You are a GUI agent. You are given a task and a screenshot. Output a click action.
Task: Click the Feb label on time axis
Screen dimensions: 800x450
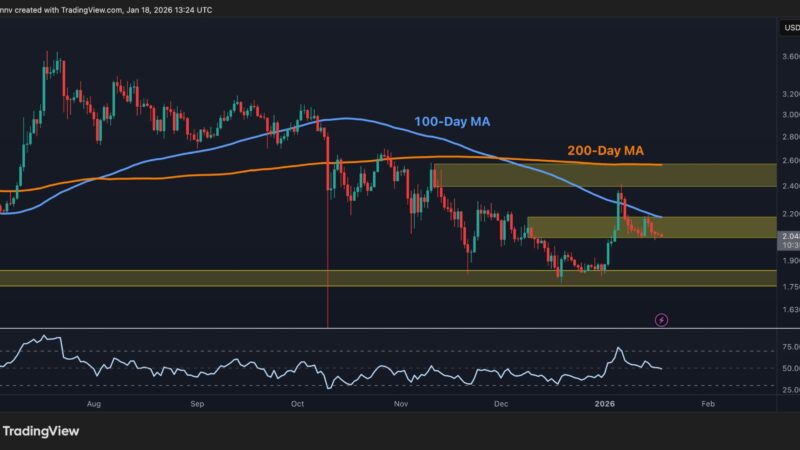(x=708, y=404)
